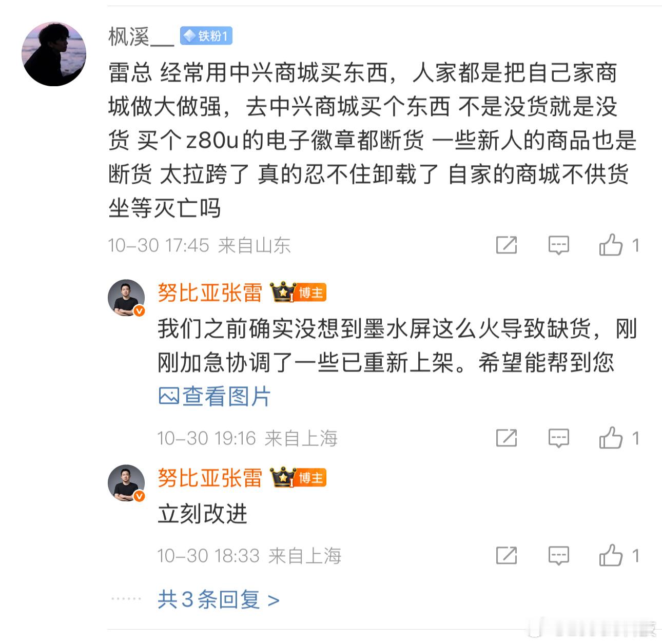The image size is (662, 644).
Task: Click the comment icon under the 立刻改进 reply
Action: 559,555
